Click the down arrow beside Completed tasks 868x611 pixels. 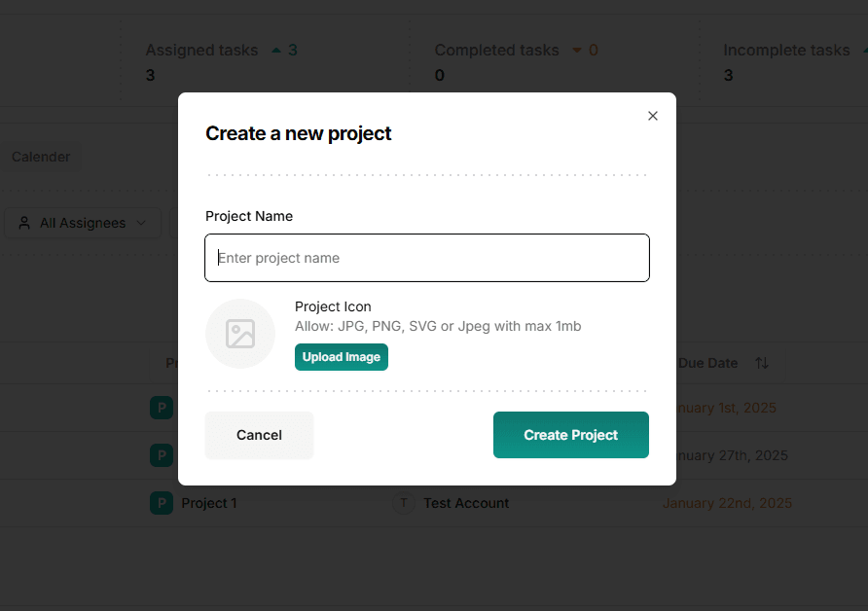[577, 51]
